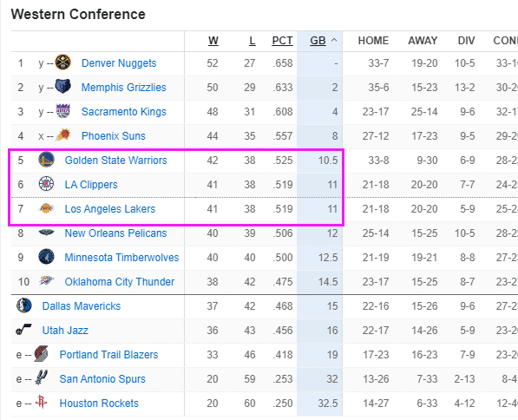
Task: Click the Sacramento Kings logo
Action: coord(62,111)
